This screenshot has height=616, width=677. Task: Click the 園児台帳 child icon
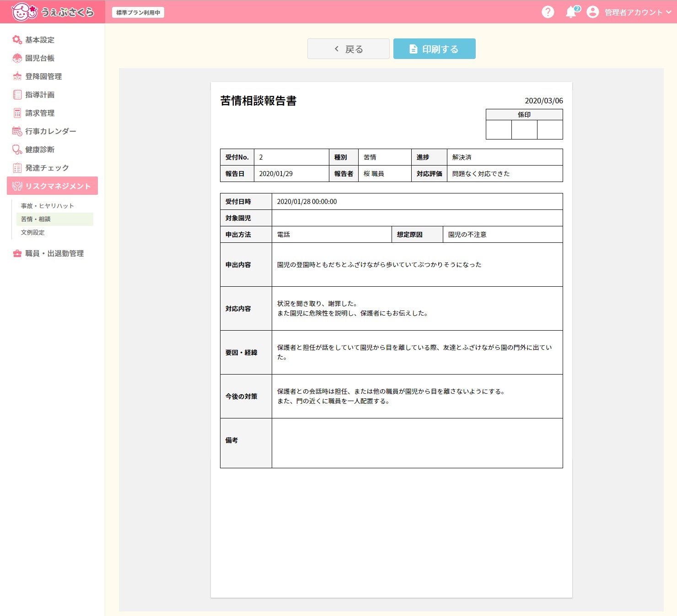17,58
